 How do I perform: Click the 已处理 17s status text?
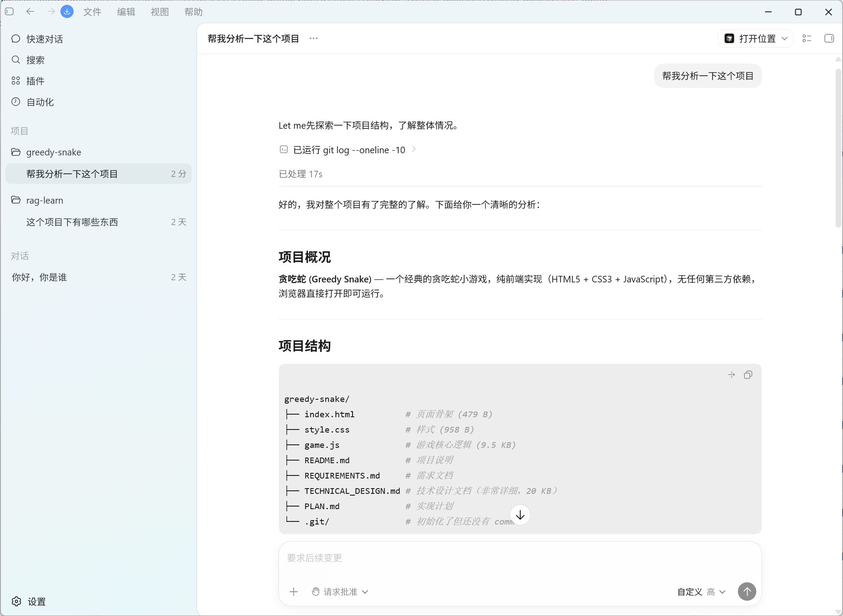point(300,174)
